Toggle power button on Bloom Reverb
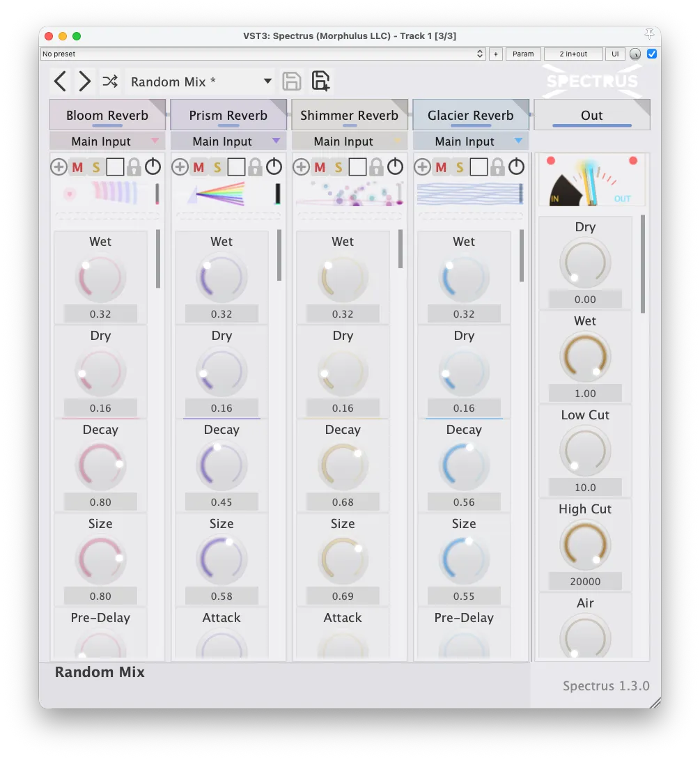 tap(153, 166)
